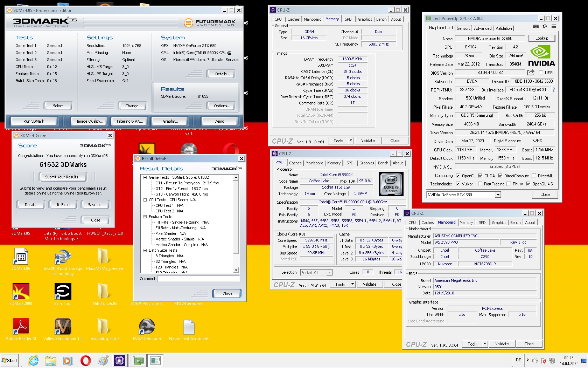Toggle the DirectCompute checkbox
Image resolution: width=588 pixels, height=368 pixels.
(x=500, y=176)
